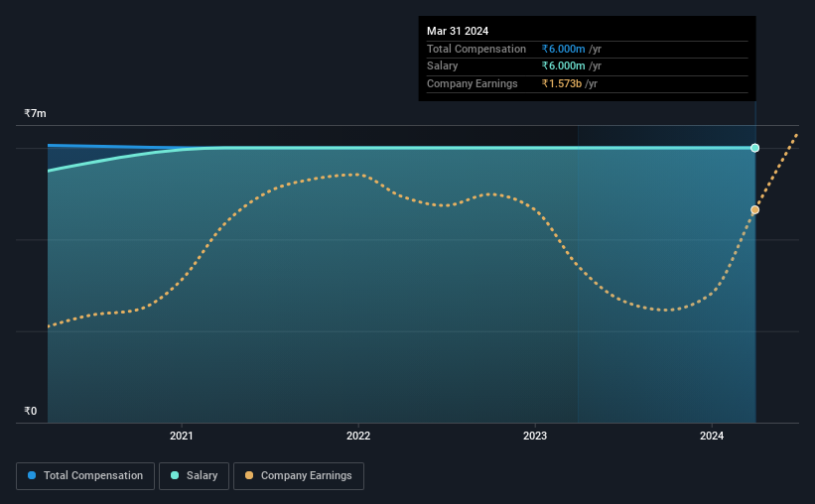This screenshot has height=504, width=815.
Task: Click the Company Earnings tooltip row label
Action: (x=472, y=83)
